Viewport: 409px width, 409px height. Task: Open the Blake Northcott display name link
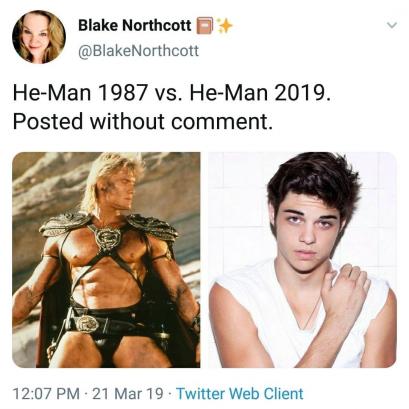point(135,25)
